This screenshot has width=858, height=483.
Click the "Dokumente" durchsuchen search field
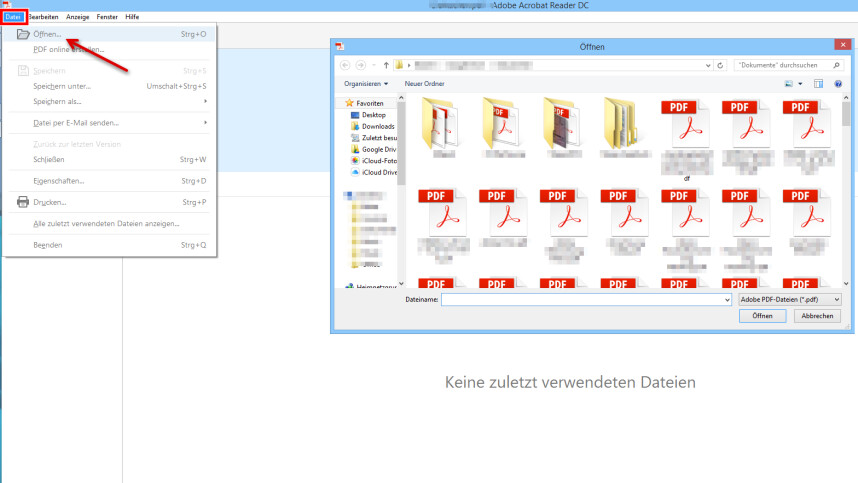tap(788, 65)
